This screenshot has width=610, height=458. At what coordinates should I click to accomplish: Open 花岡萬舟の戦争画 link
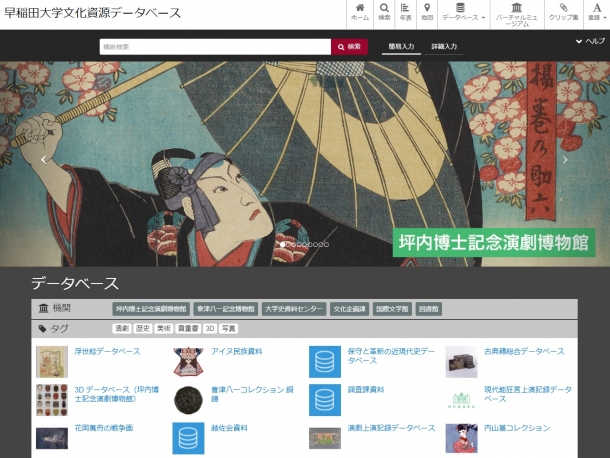pos(103,428)
